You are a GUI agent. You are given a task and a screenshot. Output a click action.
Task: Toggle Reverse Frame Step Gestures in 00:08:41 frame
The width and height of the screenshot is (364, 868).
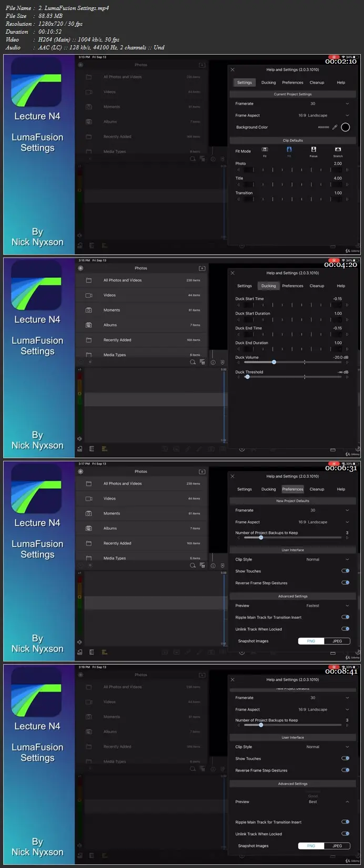click(346, 770)
